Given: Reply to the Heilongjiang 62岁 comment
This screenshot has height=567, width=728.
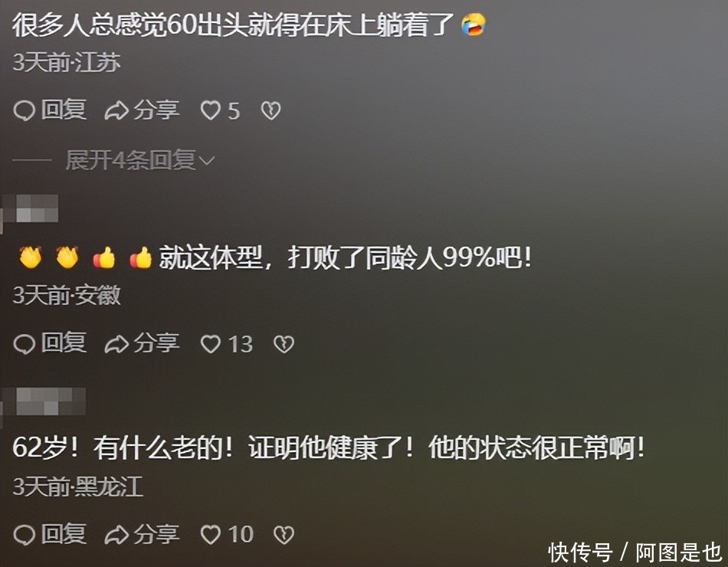Looking at the screenshot, I should click(x=50, y=535).
